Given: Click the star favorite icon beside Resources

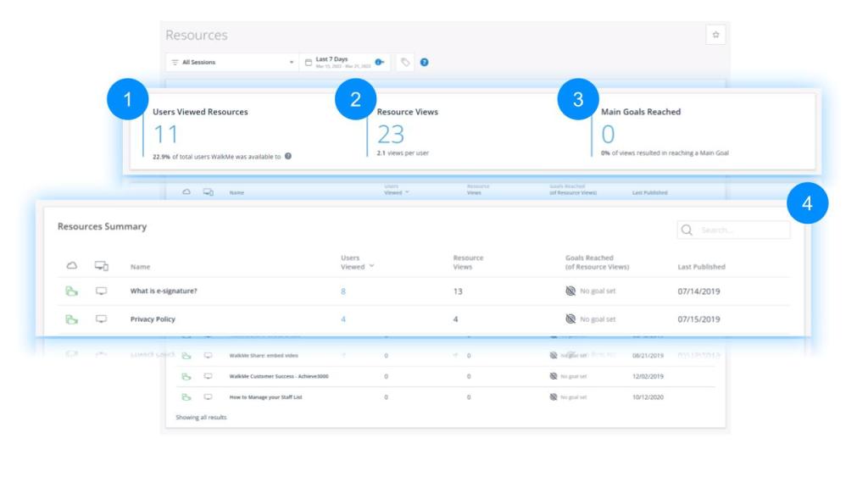Looking at the screenshot, I should click(x=715, y=35).
